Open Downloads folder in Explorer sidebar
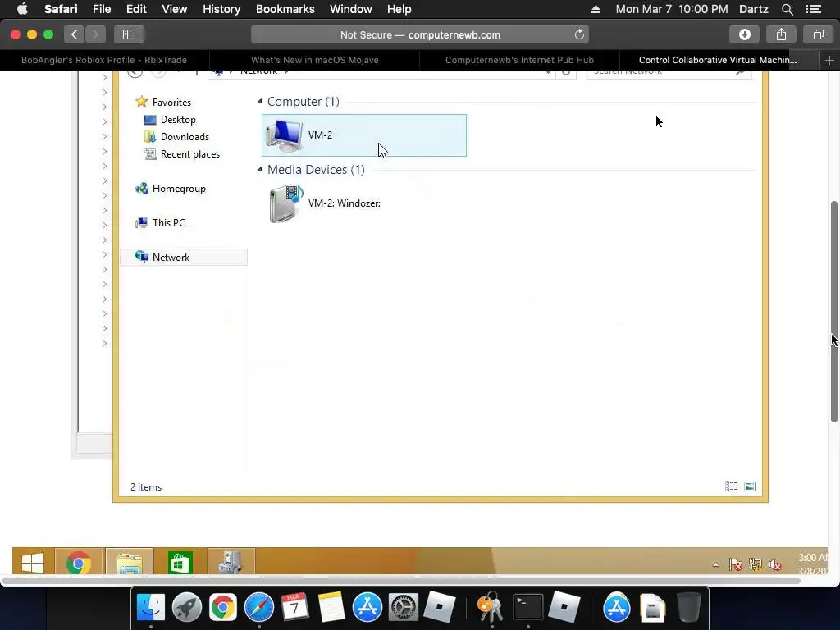840x630 pixels. 176,137
